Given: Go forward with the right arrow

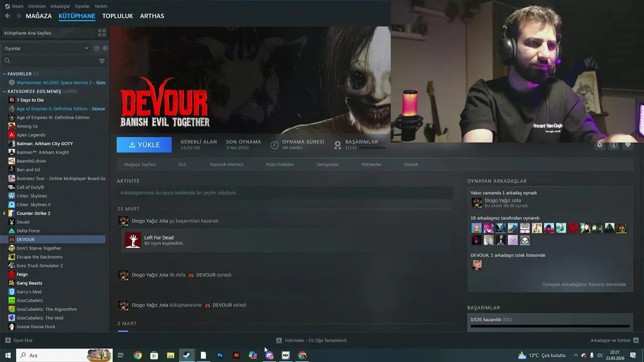Looking at the screenshot, I should [x=19, y=16].
